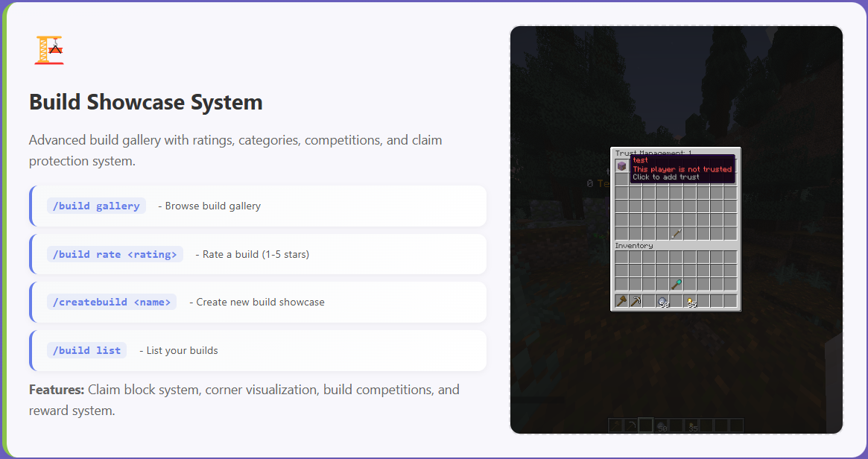868x459 pixels.
Task: Click the selected hotbar slot
Action: pyautogui.click(x=646, y=425)
